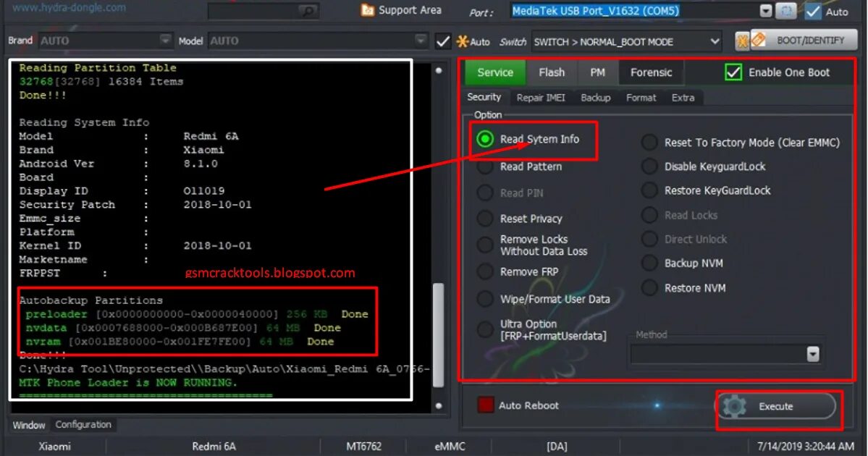The image size is (868, 456).
Task: Switch to the Configuration tab
Action: click(83, 424)
